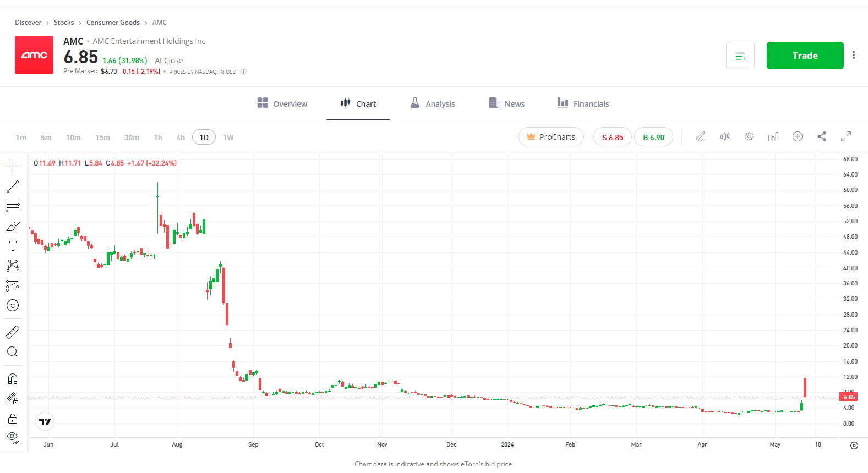Toggle magnet mode in the drawing toolbar

(x=13, y=379)
